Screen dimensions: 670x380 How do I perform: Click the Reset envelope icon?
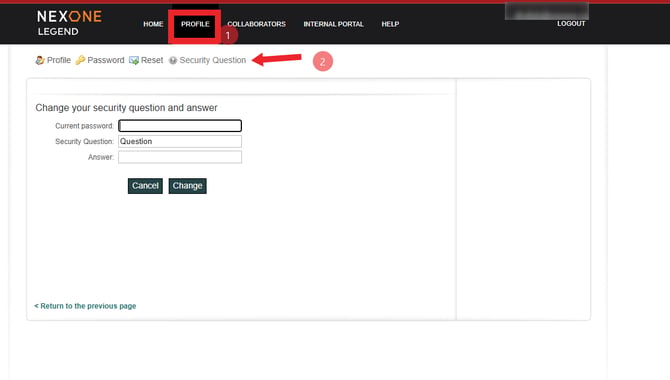point(134,60)
